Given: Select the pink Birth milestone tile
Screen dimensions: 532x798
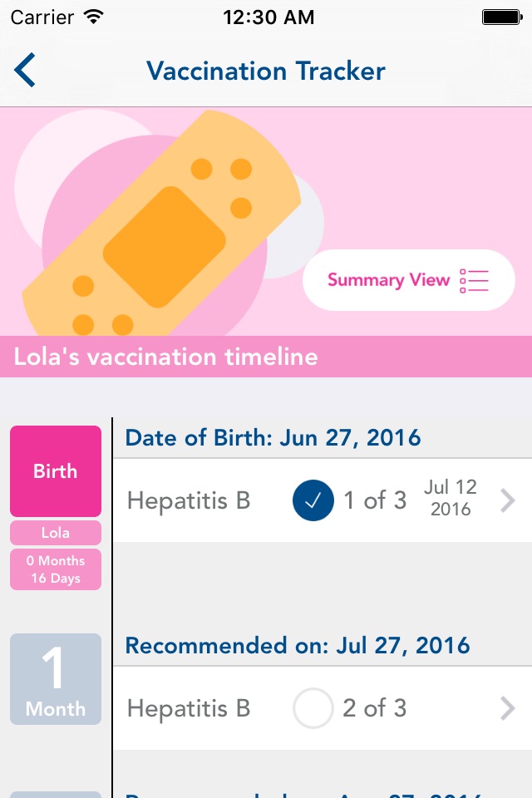Looking at the screenshot, I should coord(56,471).
